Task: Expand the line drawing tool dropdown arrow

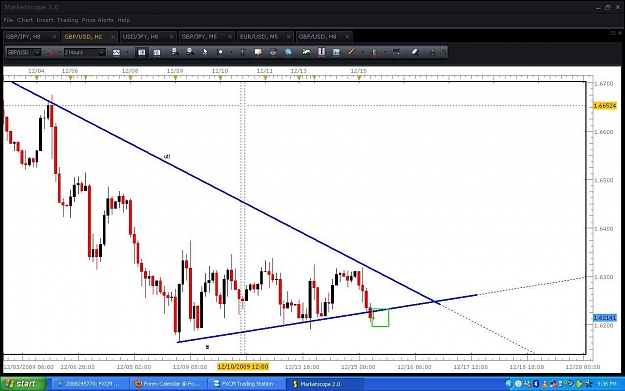Action: (363, 52)
